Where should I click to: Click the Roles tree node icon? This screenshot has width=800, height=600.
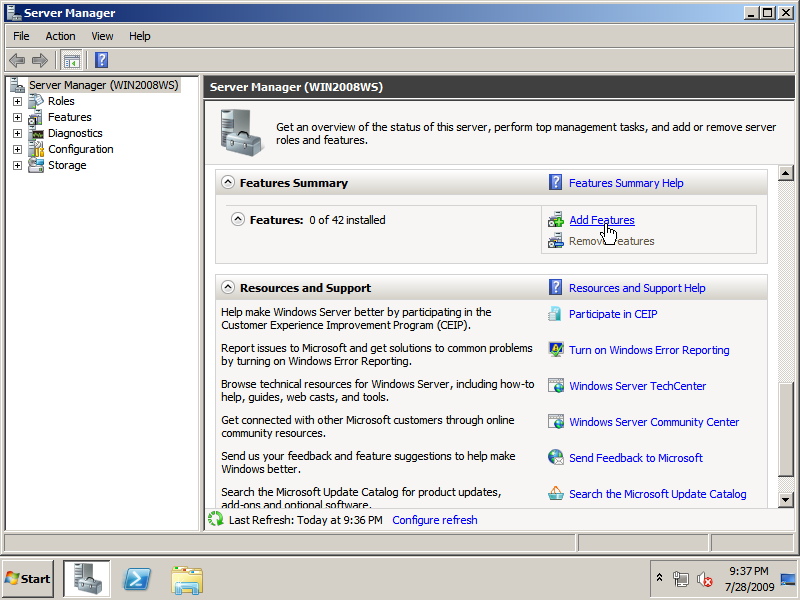36,101
